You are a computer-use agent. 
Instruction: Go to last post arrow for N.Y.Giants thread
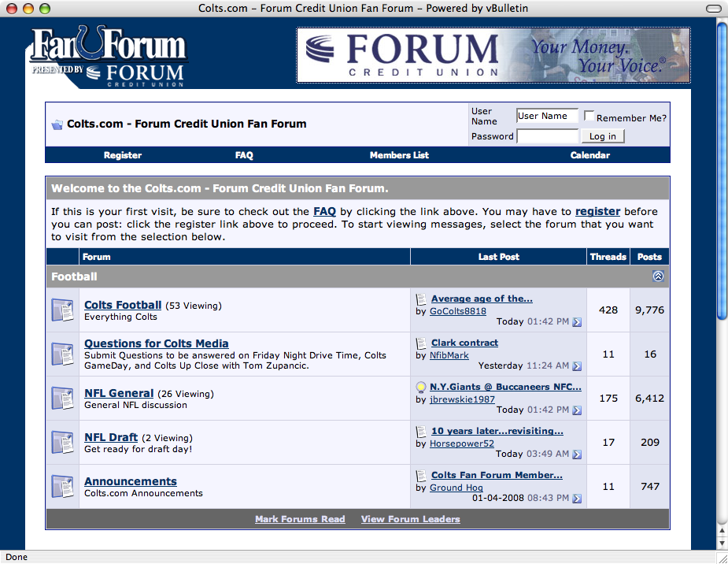tap(577, 410)
